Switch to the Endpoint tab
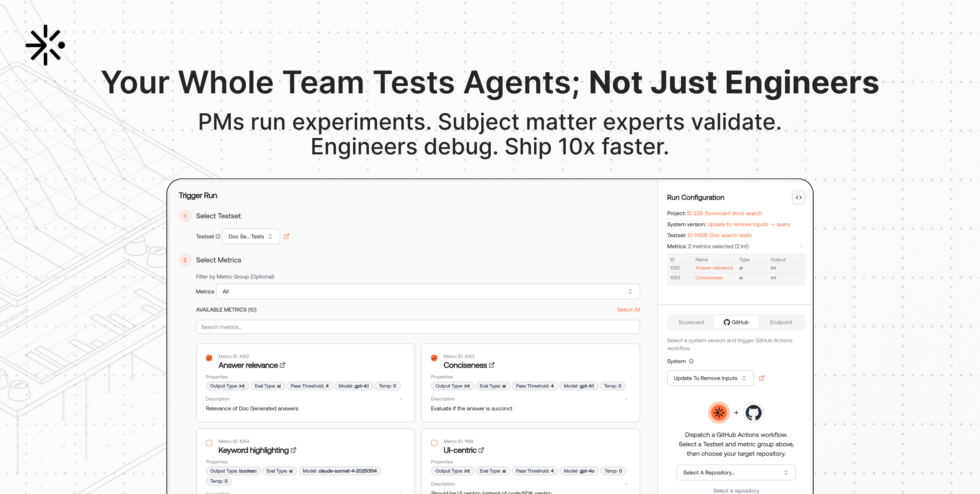 coord(781,322)
